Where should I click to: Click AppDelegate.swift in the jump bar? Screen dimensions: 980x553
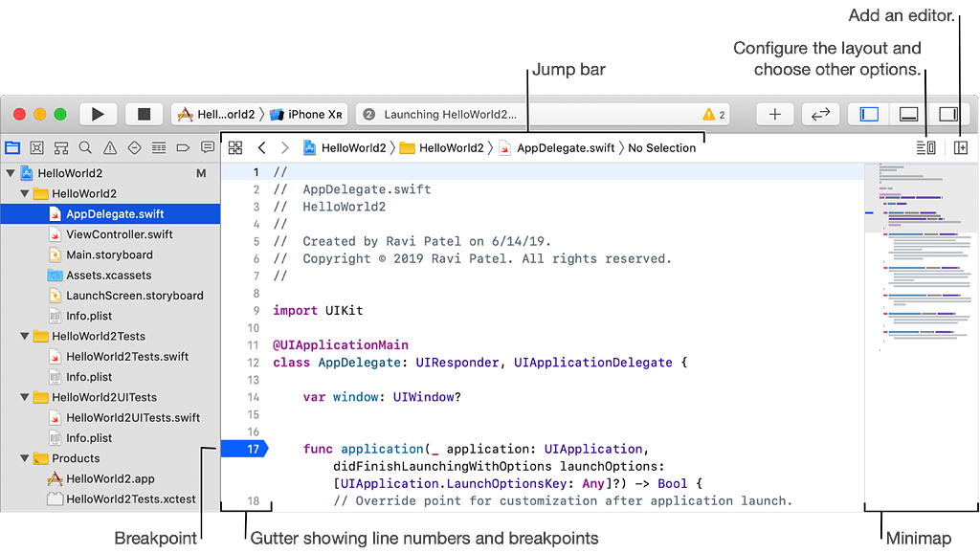point(557,148)
